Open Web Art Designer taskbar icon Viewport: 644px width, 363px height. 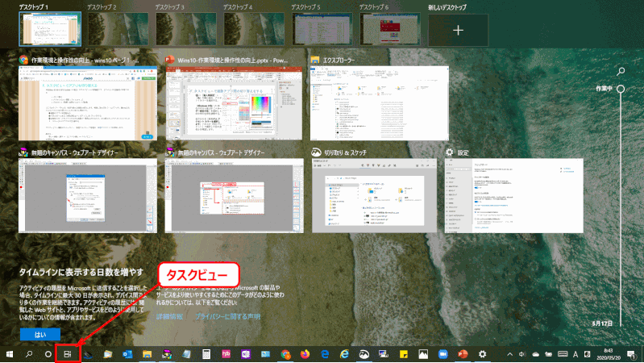(167, 354)
